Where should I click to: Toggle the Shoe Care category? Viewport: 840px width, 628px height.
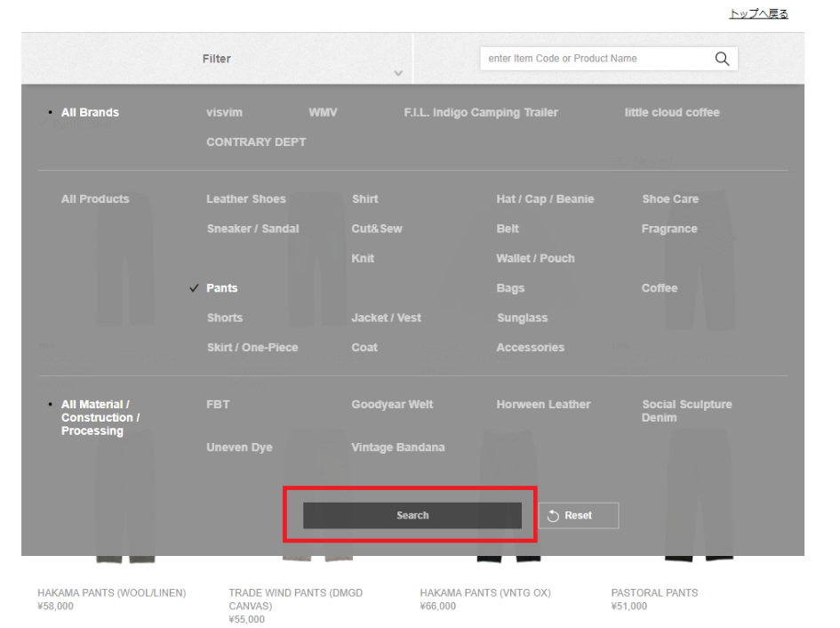[x=670, y=199]
